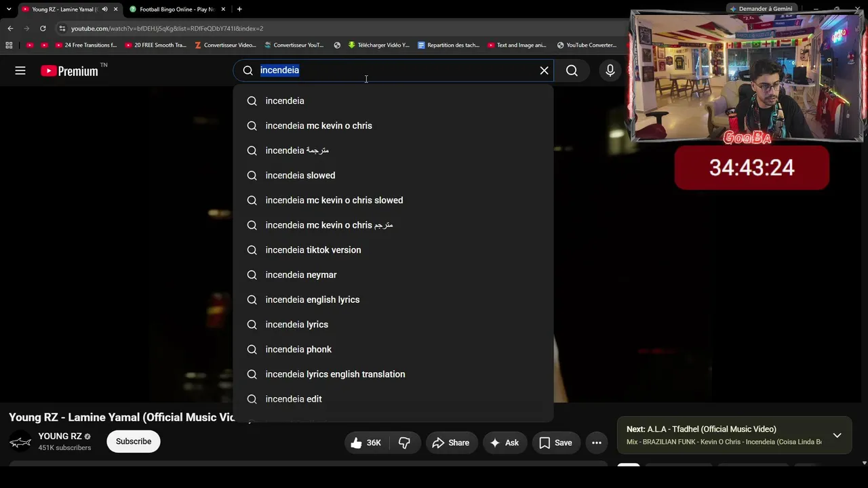Clear the search box with the X
The height and width of the screenshot is (488, 868).
pyautogui.click(x=544, y=70)
